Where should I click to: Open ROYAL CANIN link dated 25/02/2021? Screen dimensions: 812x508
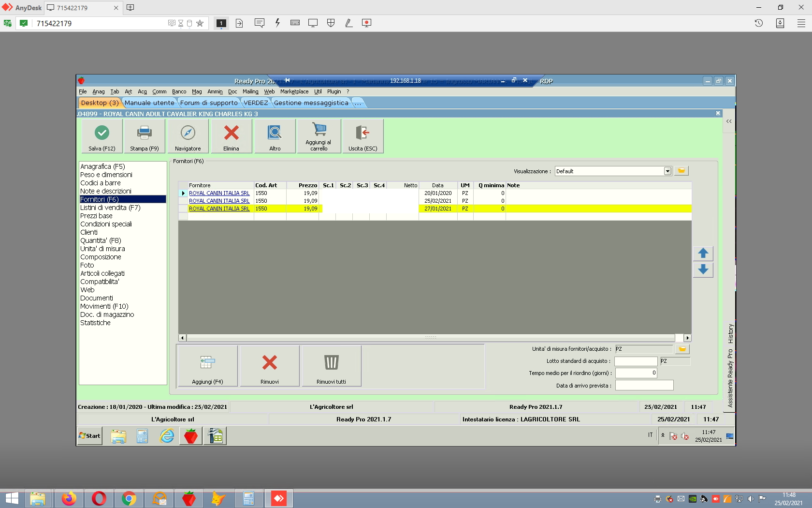click(x=219, y=201)
